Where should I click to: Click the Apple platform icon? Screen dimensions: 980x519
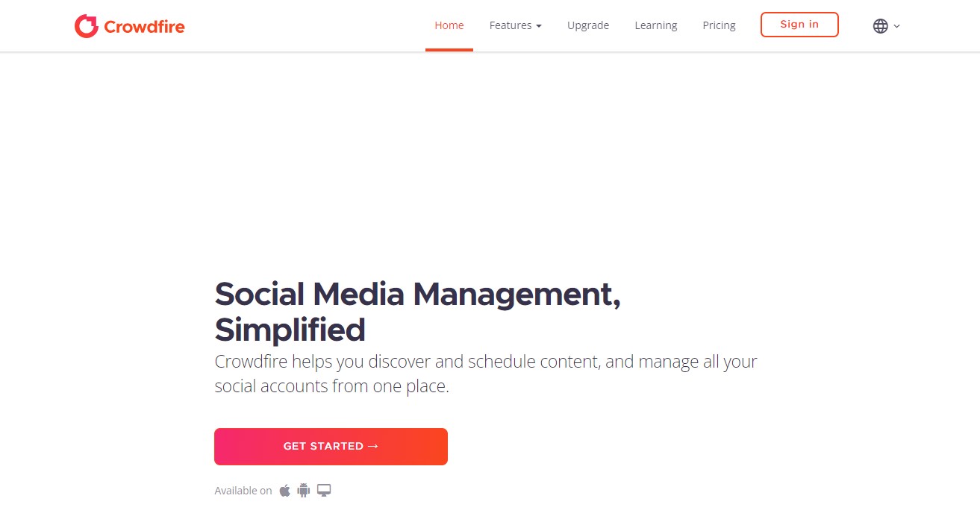(284, 490)
